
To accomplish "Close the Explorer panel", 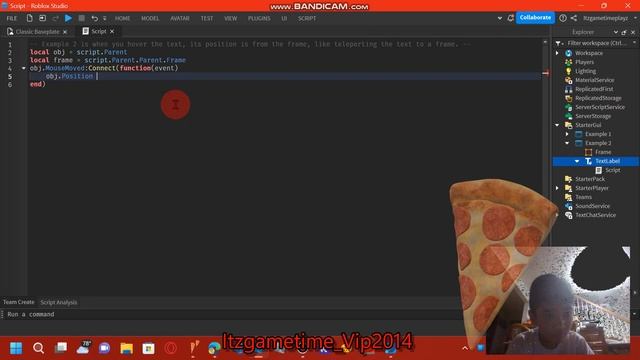I will (x=633, y=32).
